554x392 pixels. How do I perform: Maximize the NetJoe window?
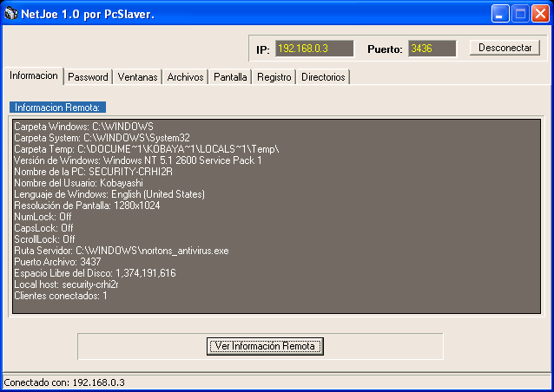(521, 13)
